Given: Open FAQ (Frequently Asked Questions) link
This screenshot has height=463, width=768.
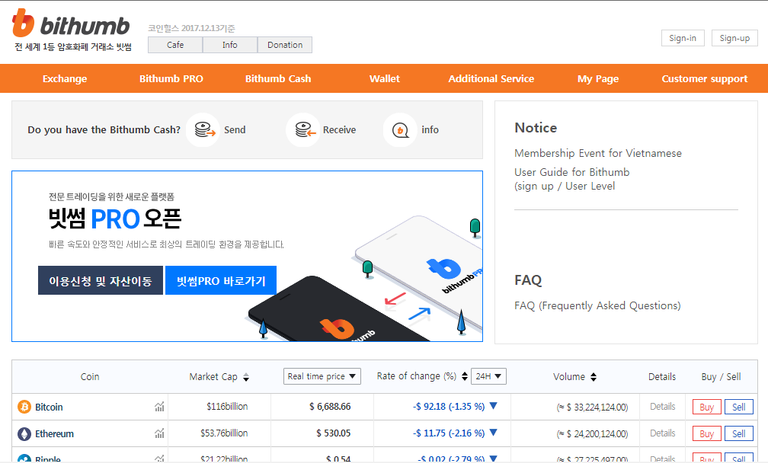Looking at the screenshot, I should point(598,305).
